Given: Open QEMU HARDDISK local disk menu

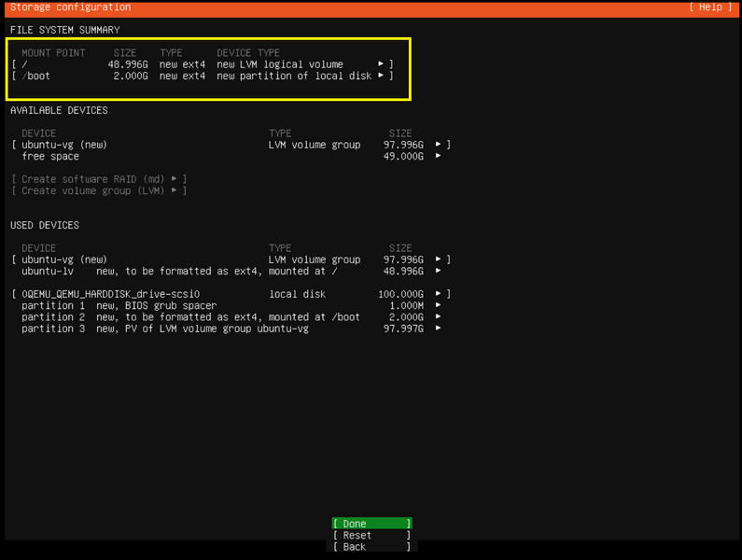Looking at the screenshot, I should [x=439, y=294].
